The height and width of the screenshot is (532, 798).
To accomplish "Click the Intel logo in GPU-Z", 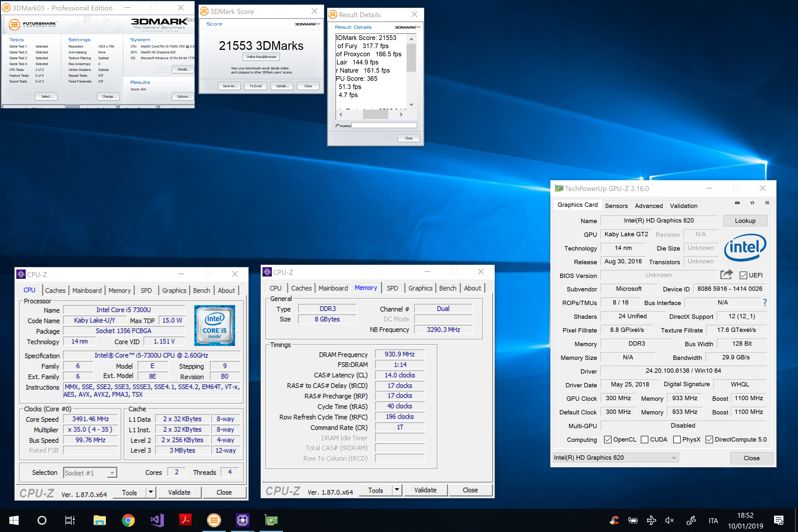I will pyautogui.click(x=745, y=247).
